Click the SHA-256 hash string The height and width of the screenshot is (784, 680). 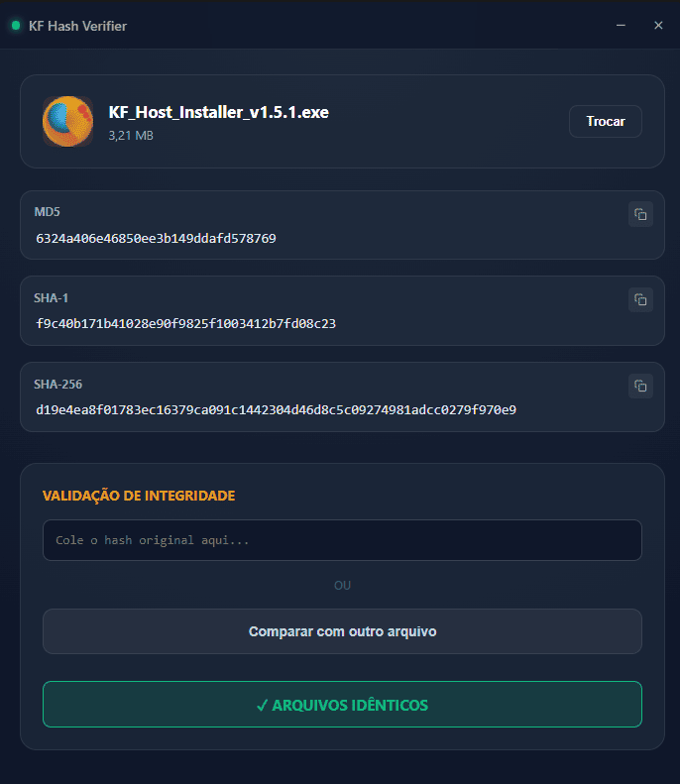[276, 409]
